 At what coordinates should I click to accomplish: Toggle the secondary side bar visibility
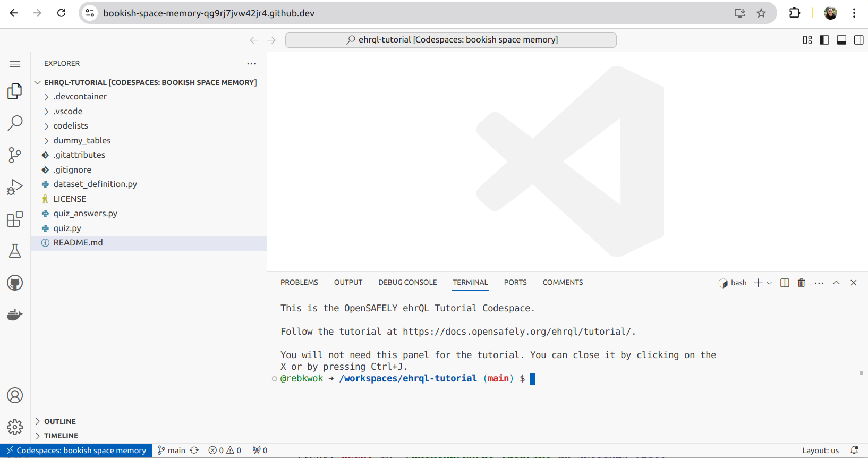click(858, 40)
